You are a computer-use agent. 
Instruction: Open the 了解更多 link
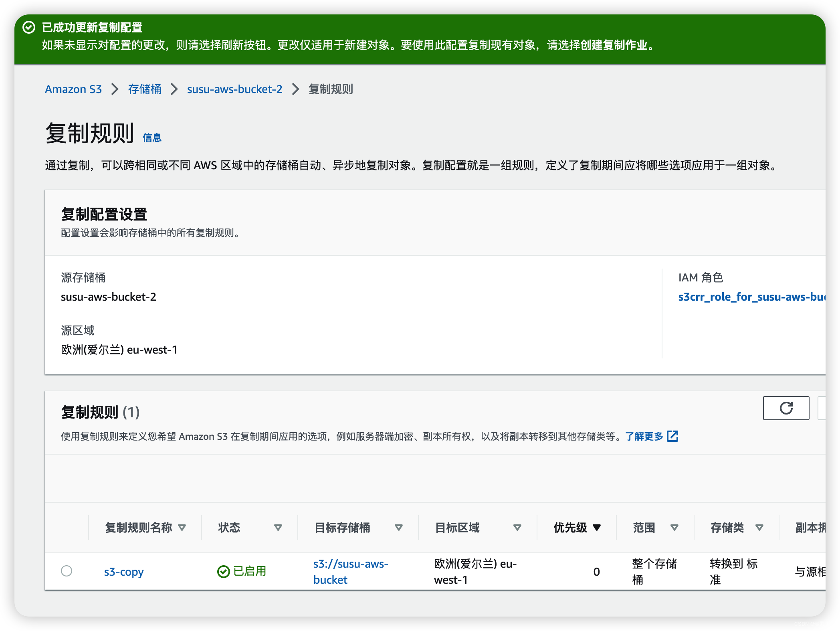[x=644, y=436]
